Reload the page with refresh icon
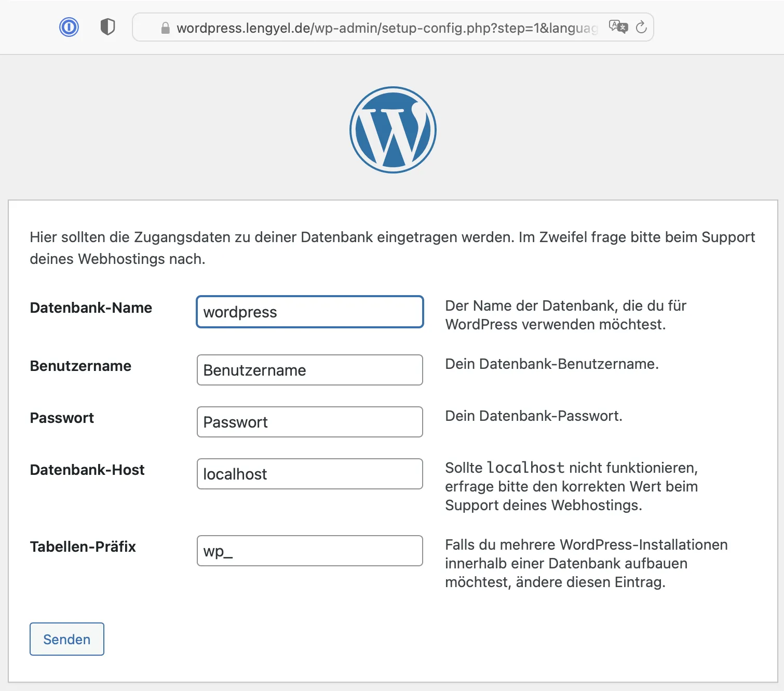This screenshot has height=691, width=784. (x=641, y=27)
